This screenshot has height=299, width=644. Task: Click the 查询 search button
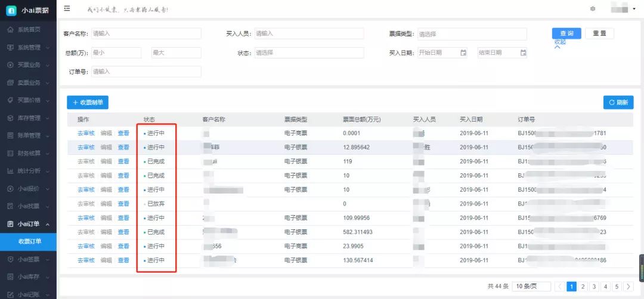(x=566, y=33)
